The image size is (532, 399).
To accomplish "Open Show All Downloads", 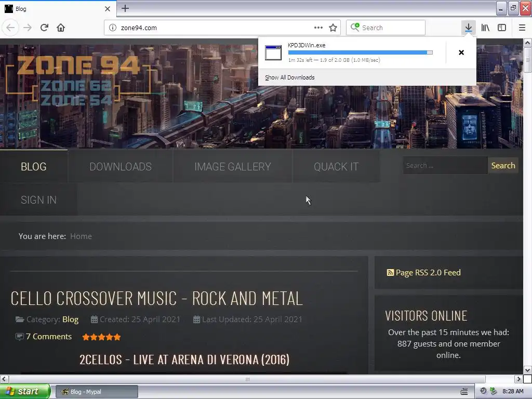I will click(x=290, y=77).
